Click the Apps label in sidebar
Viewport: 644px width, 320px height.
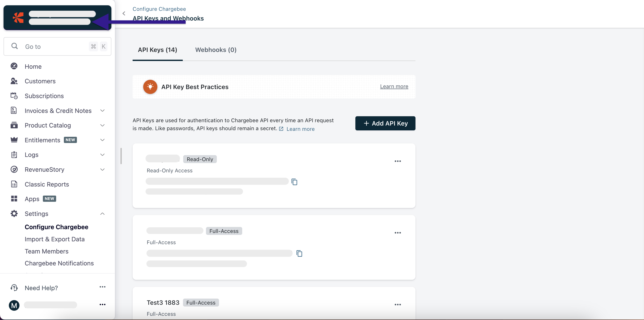pyautogui.click(x=32, y=199)
